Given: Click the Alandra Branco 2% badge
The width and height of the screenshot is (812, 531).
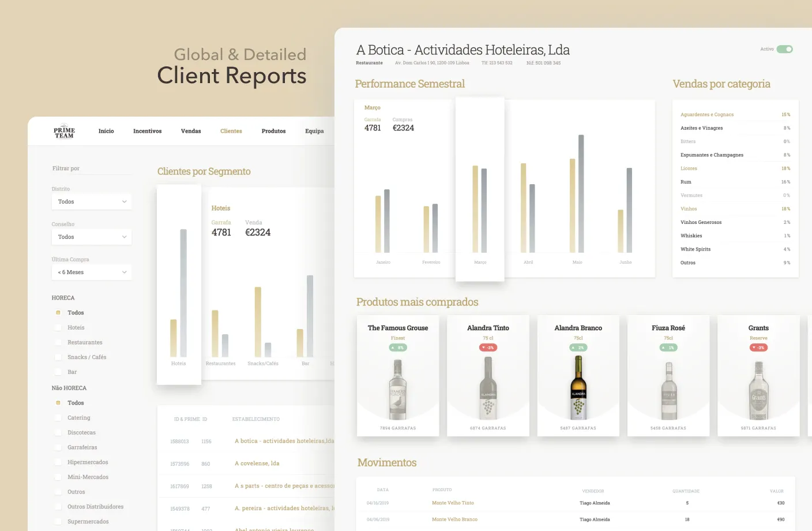Looking at the screenshot, I should [x=578, y=347].
